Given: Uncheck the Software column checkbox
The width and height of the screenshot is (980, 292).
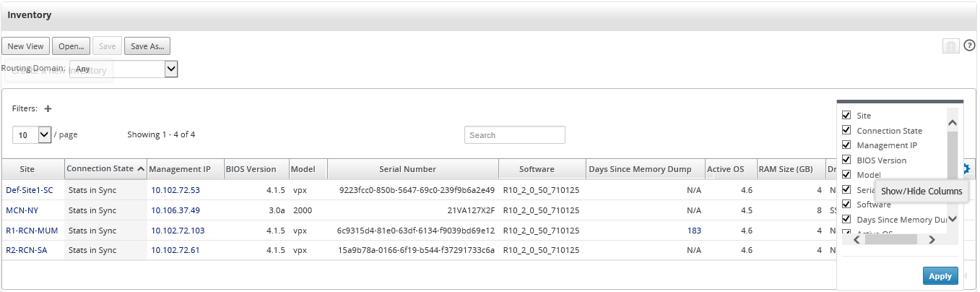Looking at the screenshot, I should point(846,204).
